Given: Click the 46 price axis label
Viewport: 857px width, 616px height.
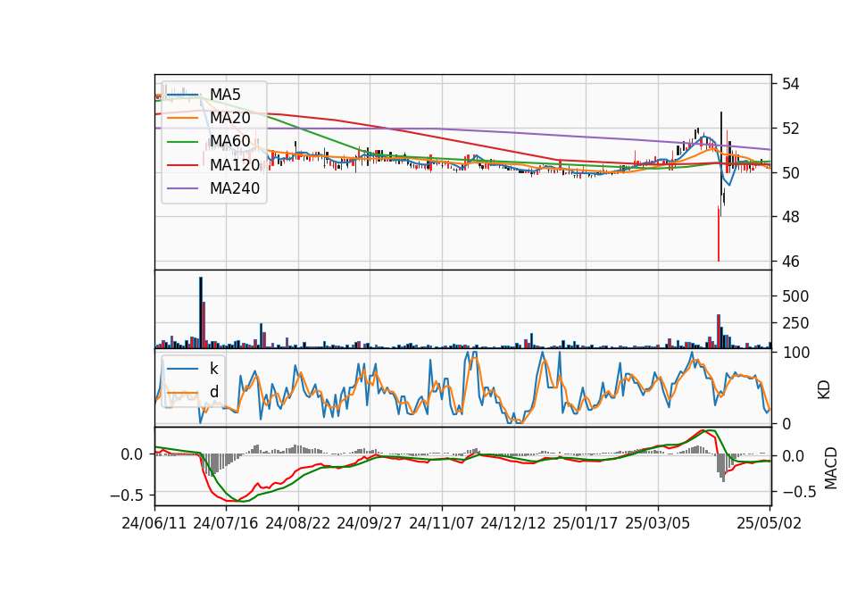Looking at the screenshot, I should (790, 262).
